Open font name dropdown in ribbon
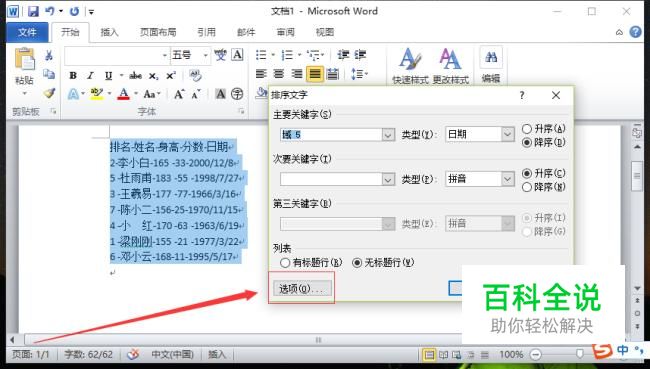The height and width of the screenshot is (369, 650). pyautogui.click(x=165, y=55)
